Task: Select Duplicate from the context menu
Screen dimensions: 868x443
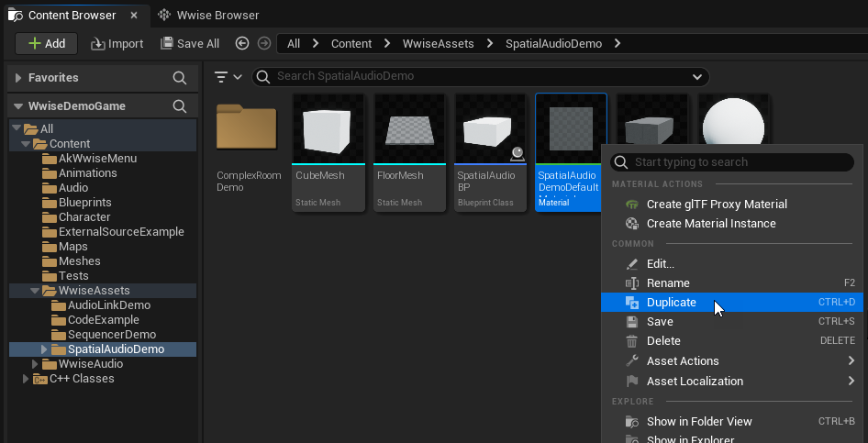Action: (x=671, y=303)
